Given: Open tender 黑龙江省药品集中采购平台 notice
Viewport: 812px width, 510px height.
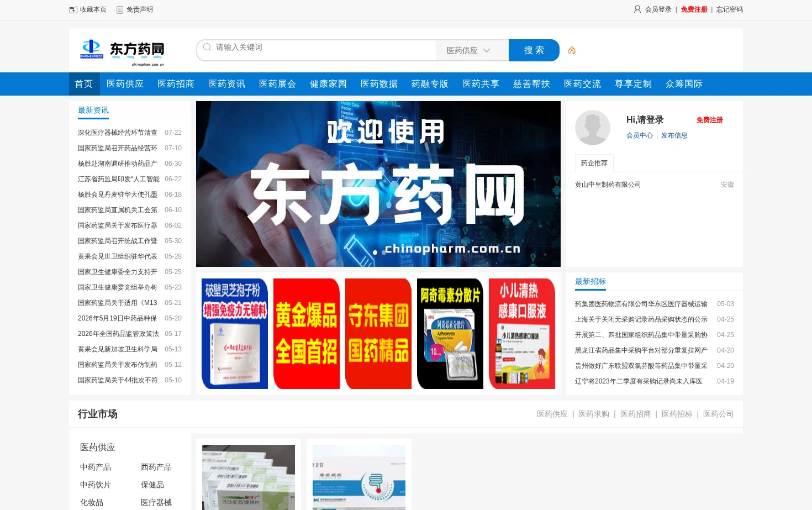Looking at the screenshot, I should click(641, 350).
